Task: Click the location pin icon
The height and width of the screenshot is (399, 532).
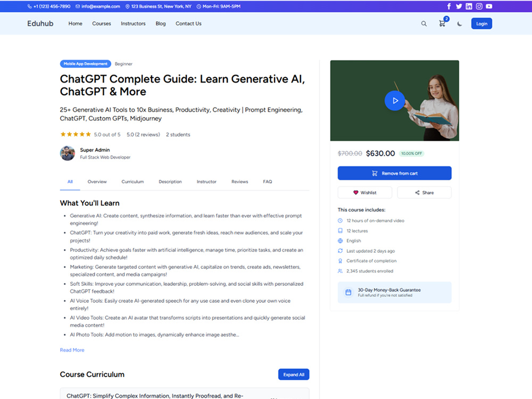Action: point(128,6)
